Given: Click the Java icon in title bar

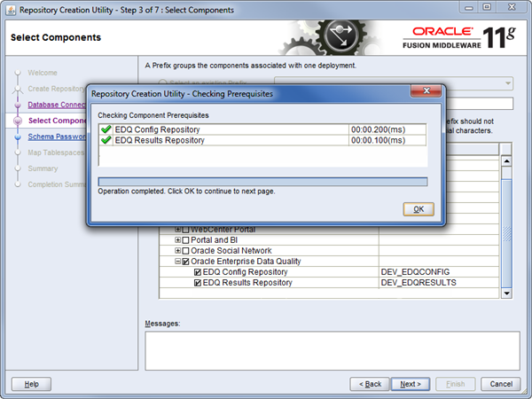Looking at the screenshot, I should pos(11,10).
